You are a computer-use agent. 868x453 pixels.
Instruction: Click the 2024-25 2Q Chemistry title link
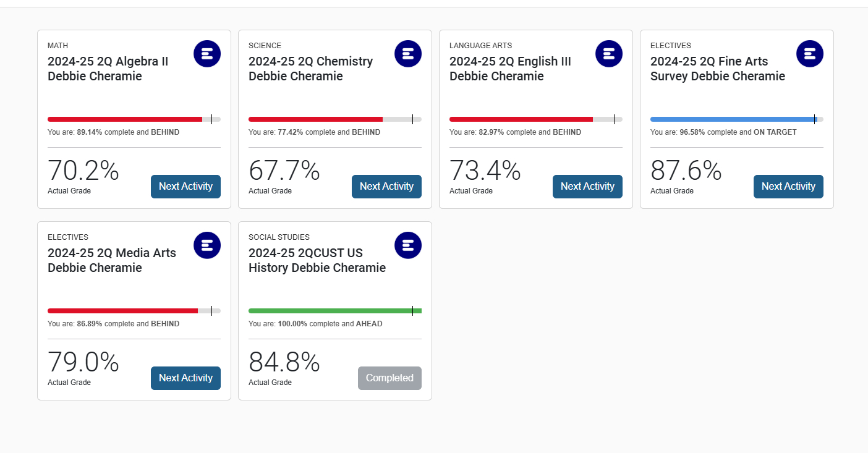[310, 69]
